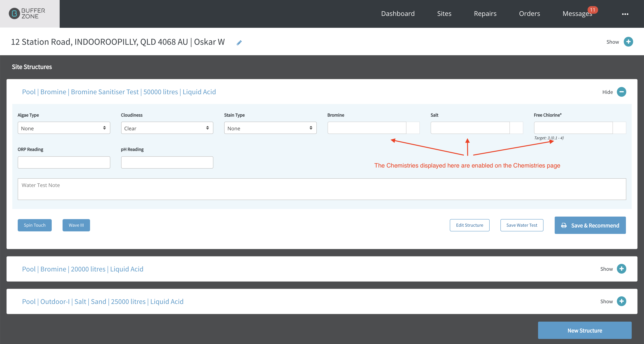Expand site details with the top Show plus icon
Image resolution: width=644 pixels, height=344 pixels.
628,42
